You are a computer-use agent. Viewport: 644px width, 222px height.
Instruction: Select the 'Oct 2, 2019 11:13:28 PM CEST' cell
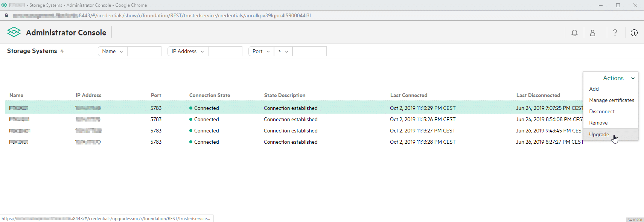pyautogui.click(x=423, y=142)
